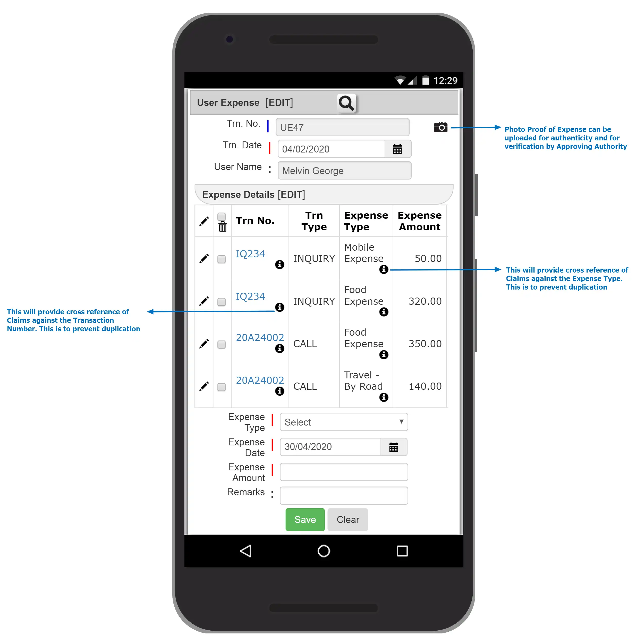Tap the camera icon to upload photo proof
644x644 pixels.
coord(440,126)
